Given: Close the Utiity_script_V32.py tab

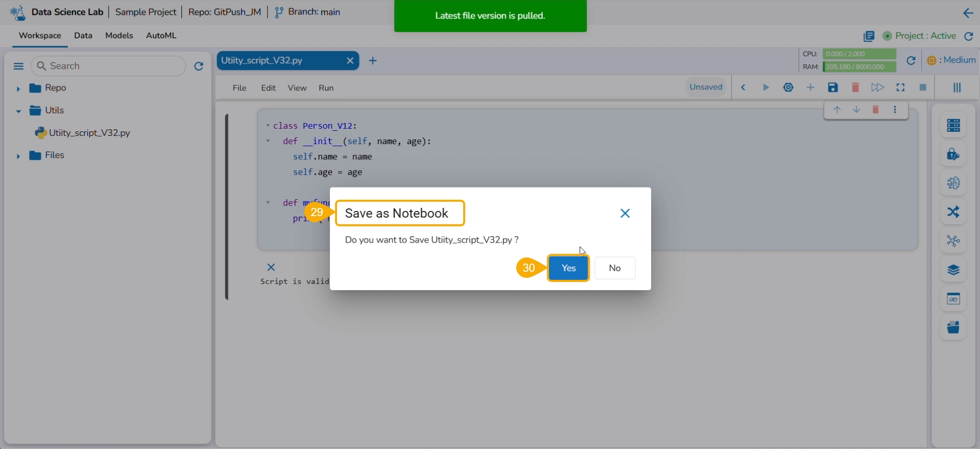Looking at the screenshot, I should click(350, 60).
